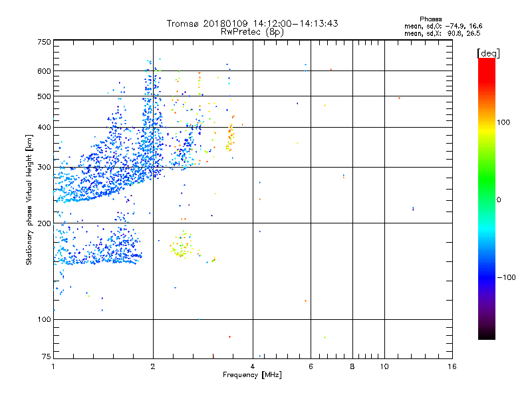Image resolution: width=532 pixels, height=399 pixels.
Task: Click y-axis tick label '750'
Action: 44,42
